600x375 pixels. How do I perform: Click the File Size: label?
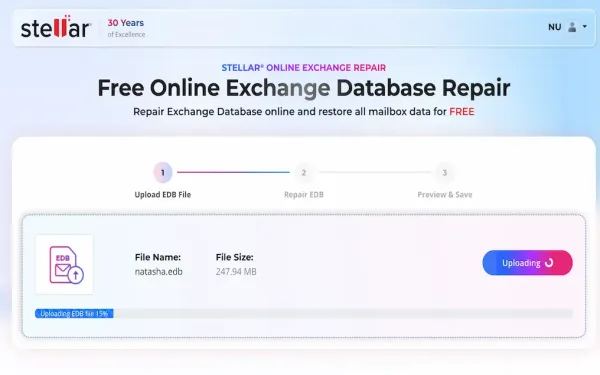235,257
